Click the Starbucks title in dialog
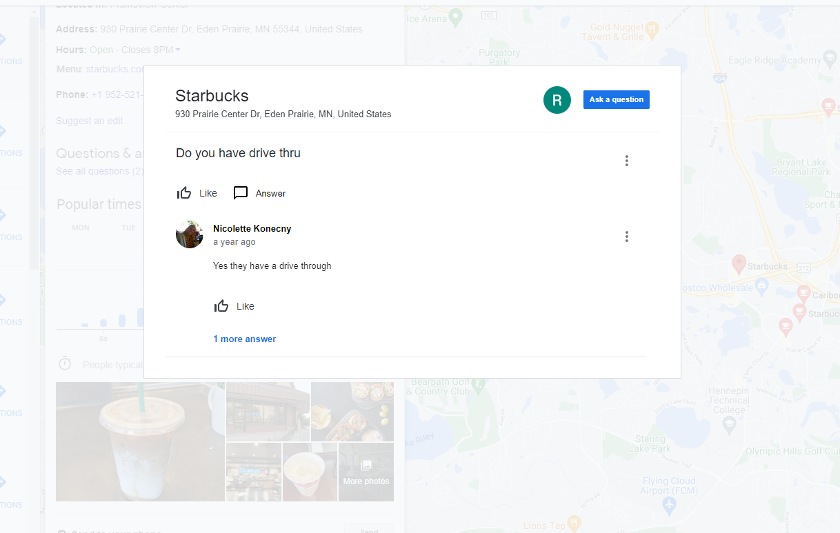 pyautogui.click(x=212, y=96)
